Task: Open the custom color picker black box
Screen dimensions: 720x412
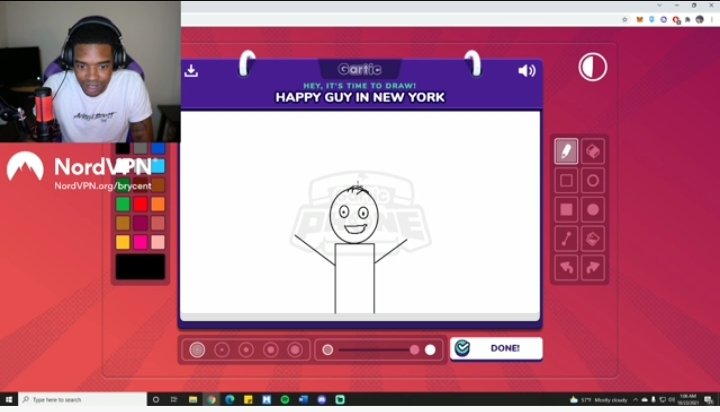Action: click(141, 267)
